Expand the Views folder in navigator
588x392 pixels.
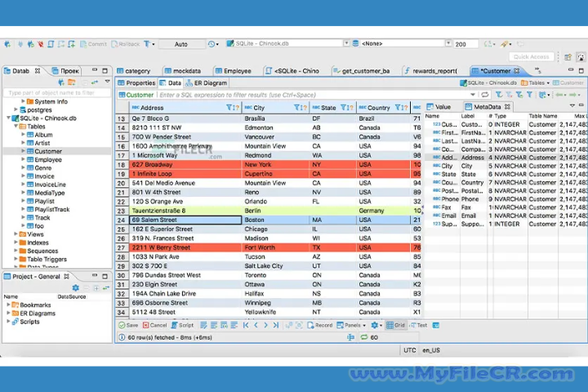click(x=16, y=234)
